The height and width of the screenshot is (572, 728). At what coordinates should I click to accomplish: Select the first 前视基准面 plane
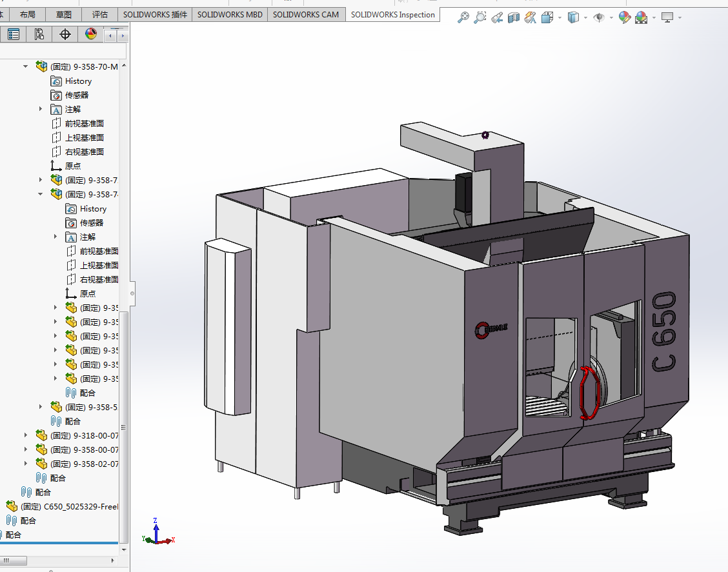click(77, 124)
